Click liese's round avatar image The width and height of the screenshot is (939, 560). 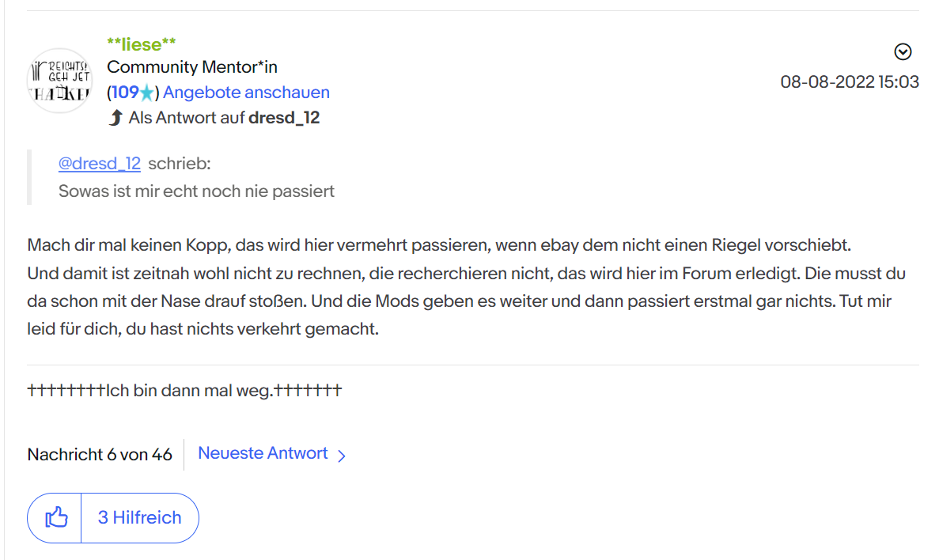pos(60,81)
